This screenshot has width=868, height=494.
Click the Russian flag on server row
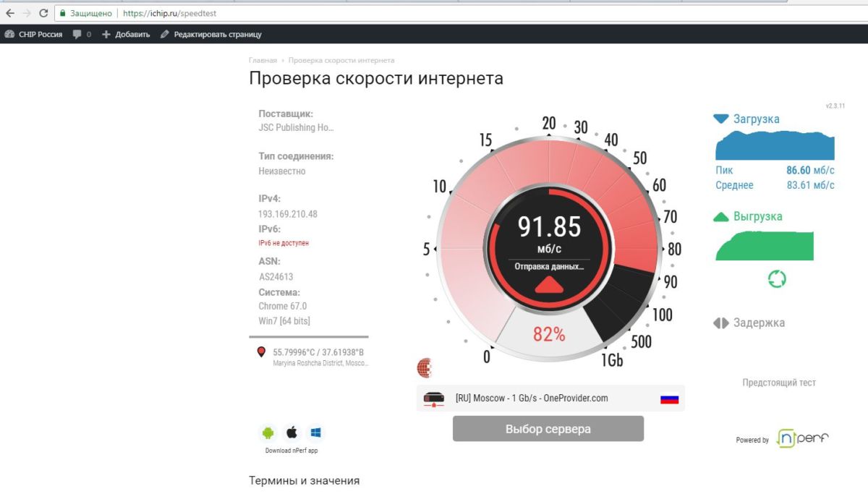tap(669, 399)
